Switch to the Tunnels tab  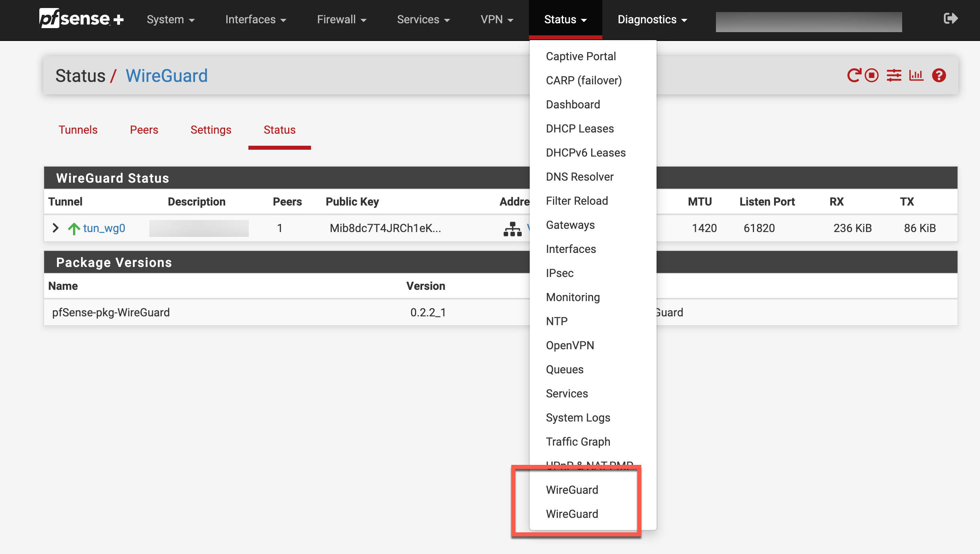(x=78, y=130)
